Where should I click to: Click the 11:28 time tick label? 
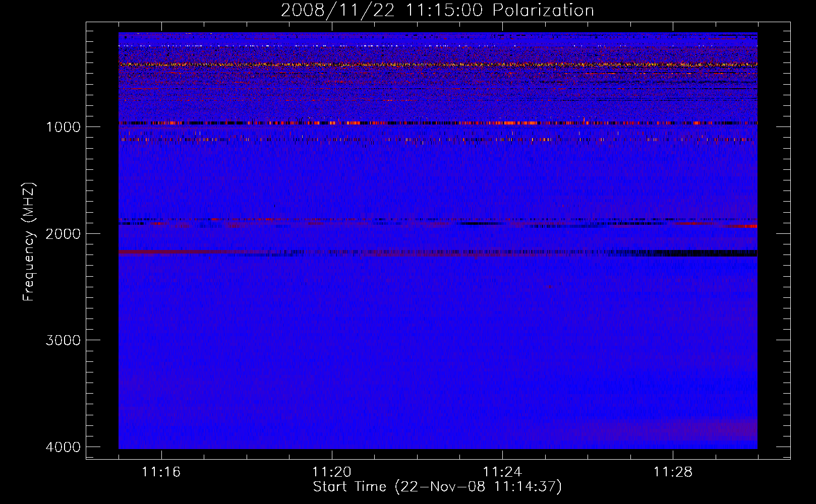(x=673, y=472)
